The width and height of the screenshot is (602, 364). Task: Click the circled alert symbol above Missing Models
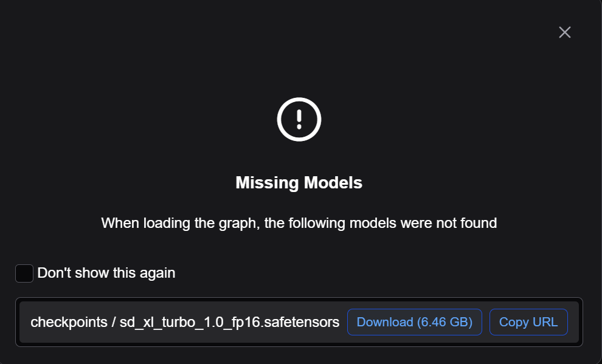click(299, 119)
